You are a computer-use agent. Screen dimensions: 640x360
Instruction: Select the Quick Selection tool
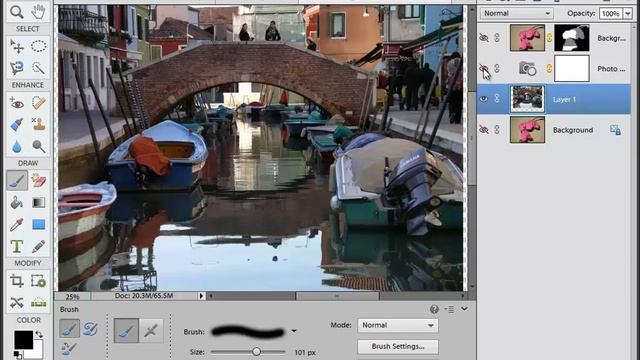click(x=38, y=68)
